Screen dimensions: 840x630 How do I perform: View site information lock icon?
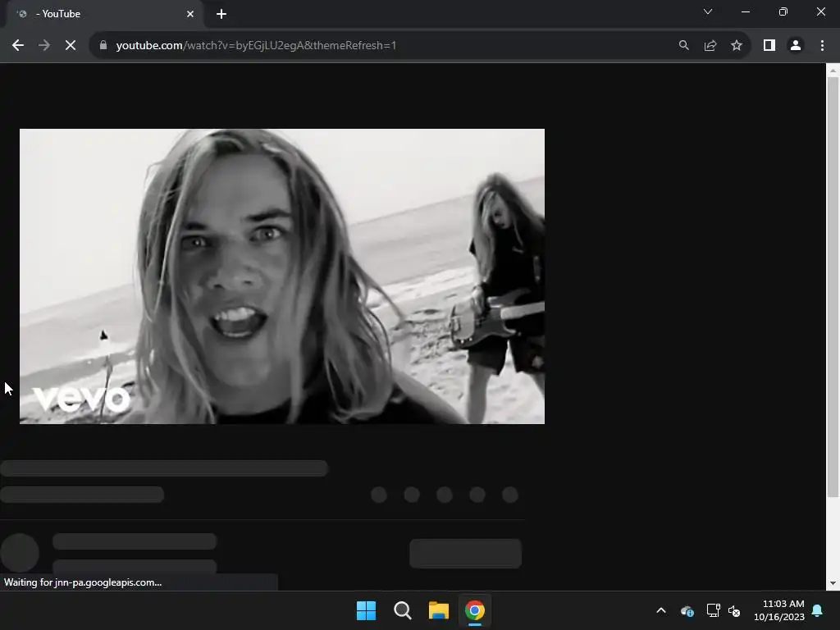pos(103,45)
